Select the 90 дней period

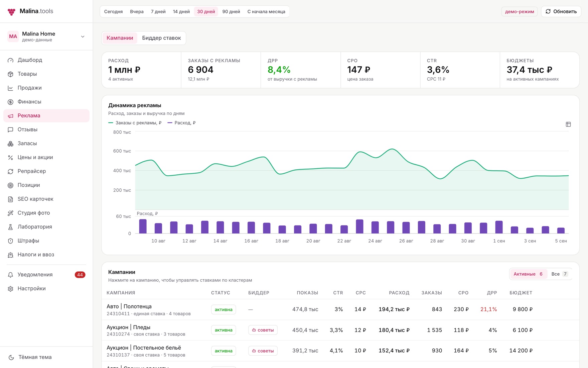231,11
